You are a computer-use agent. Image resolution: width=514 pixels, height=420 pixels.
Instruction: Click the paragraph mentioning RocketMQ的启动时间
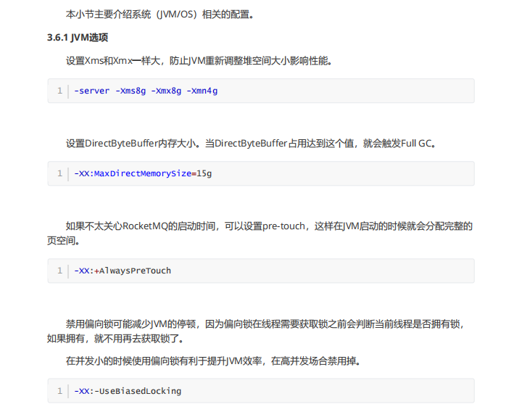[x=260, y=234]
